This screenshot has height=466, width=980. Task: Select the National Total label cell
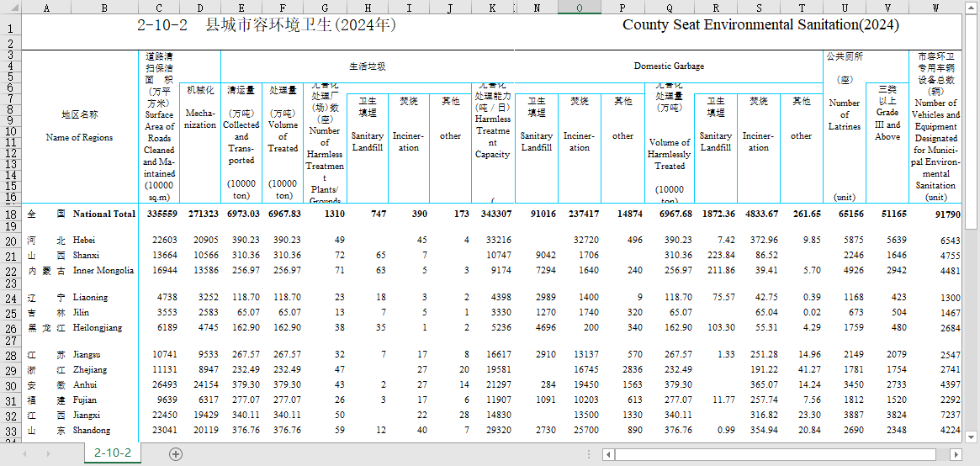(x=103, y=214)
